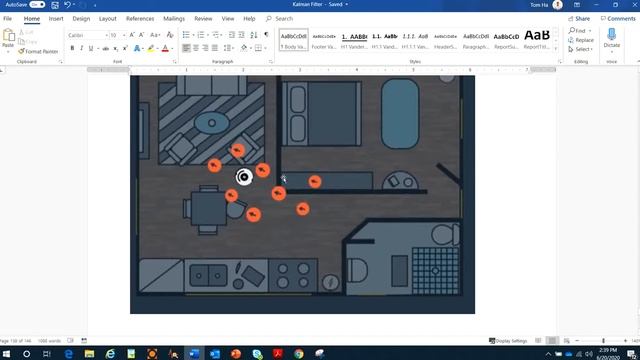Switch to the Design tab
This screenshot has height=360, width=640.
81,18
